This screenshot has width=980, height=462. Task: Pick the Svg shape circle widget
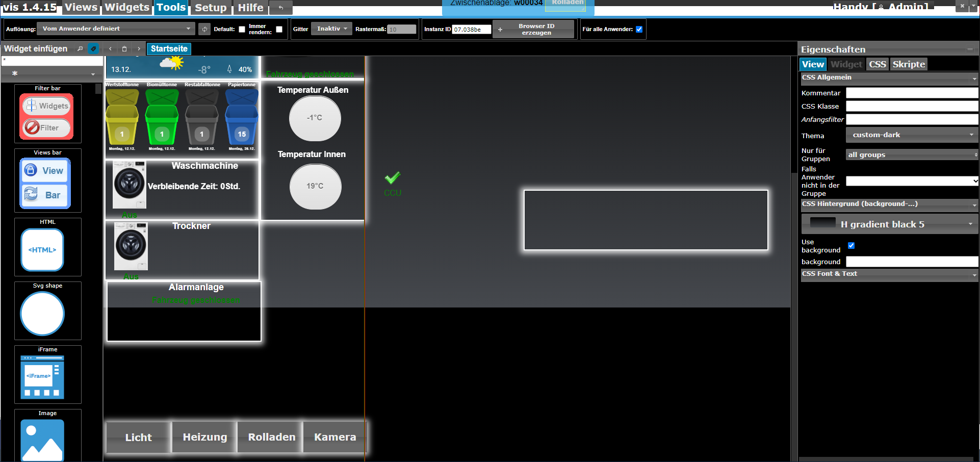47,311
